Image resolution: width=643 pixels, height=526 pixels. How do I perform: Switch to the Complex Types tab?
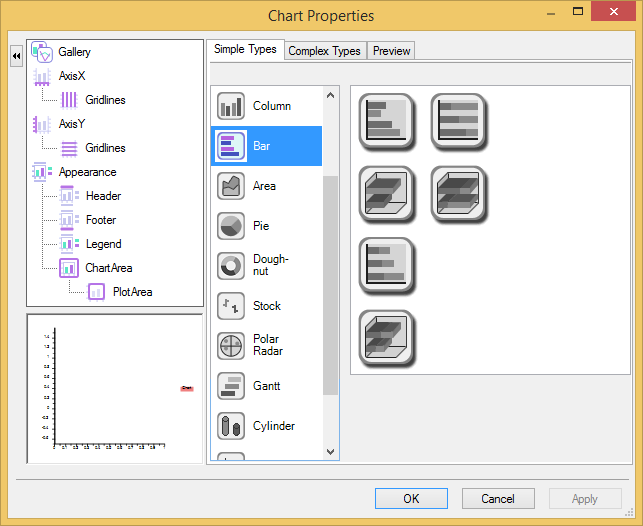(324, 51)
